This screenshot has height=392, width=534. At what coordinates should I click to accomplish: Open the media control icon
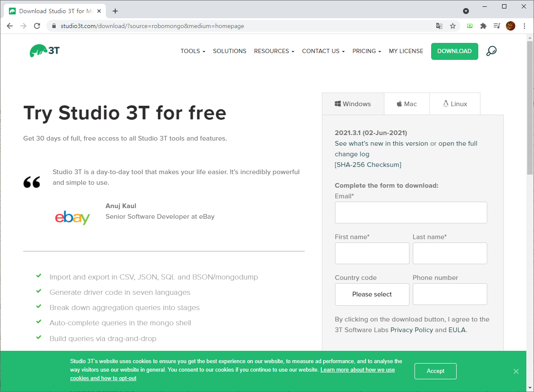[x=497, y=26]
